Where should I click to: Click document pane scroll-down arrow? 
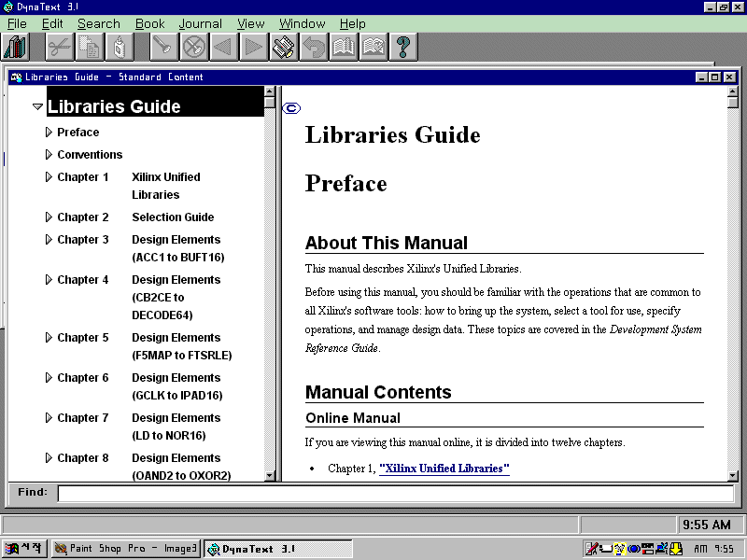pyautogui.click(x=733, y=476)
